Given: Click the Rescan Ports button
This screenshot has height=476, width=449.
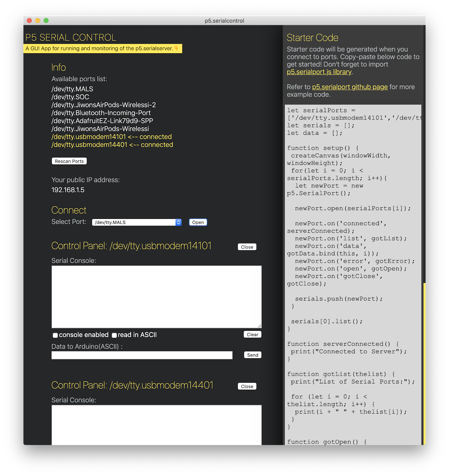Looking at the screenshot, I should point(69,161).
